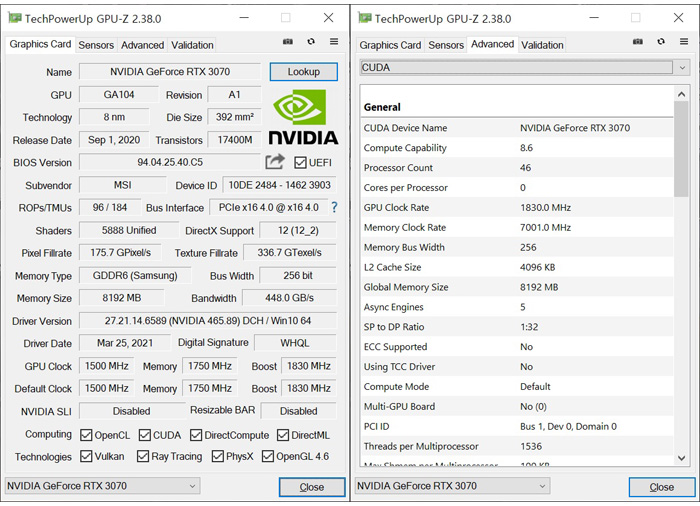Select the Memory Clock Rate row

[517, 227]
